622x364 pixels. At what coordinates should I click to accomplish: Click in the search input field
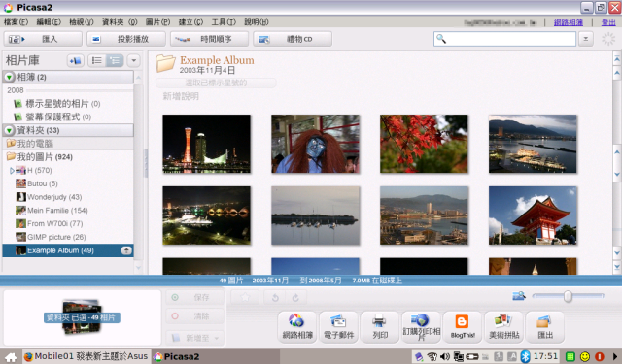click(x=504, y=39)
